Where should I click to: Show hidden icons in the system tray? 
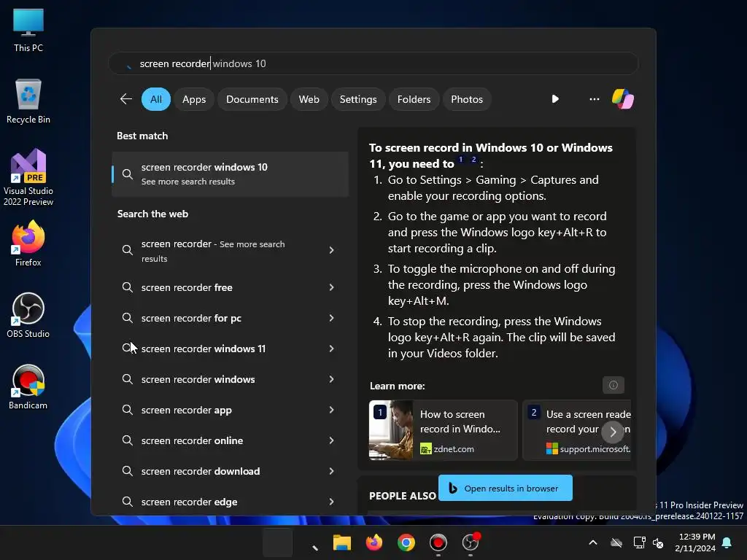(593, 542)
